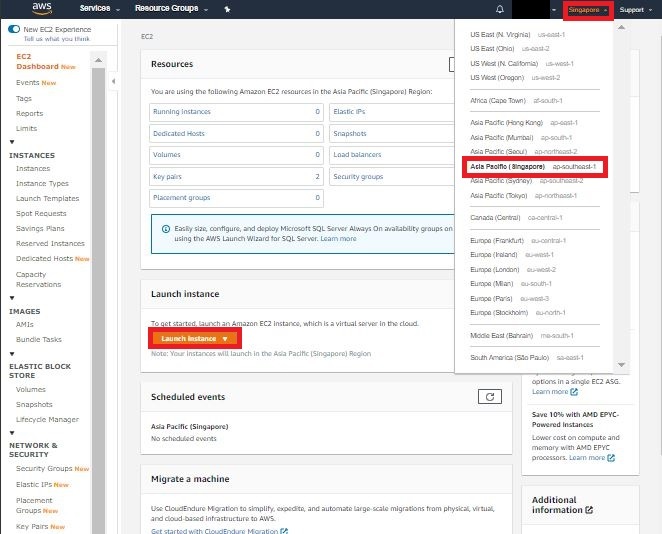662x534 pixels.
Task: Refresh Scheduled events with reload icon
Action: click(490, 397)
